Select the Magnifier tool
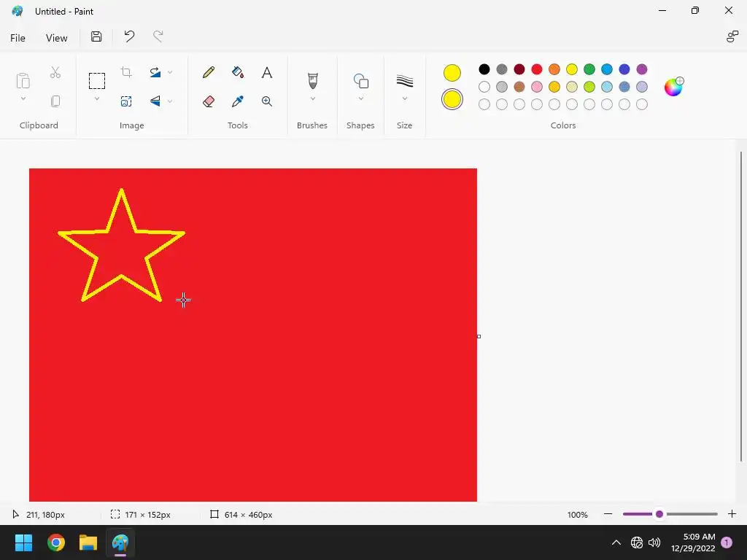This screenshot has width=747, height=560. pyautogui.click(x=267, y=101)
